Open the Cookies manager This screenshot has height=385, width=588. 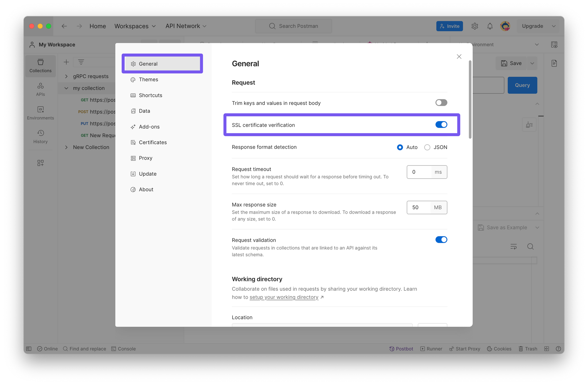coord(499,349)
